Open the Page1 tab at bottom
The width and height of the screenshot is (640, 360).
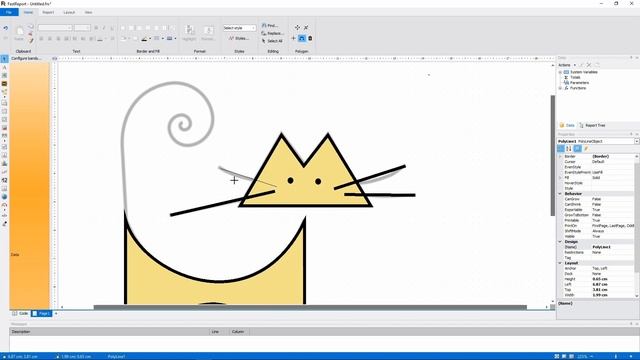(x=42, y=313)
